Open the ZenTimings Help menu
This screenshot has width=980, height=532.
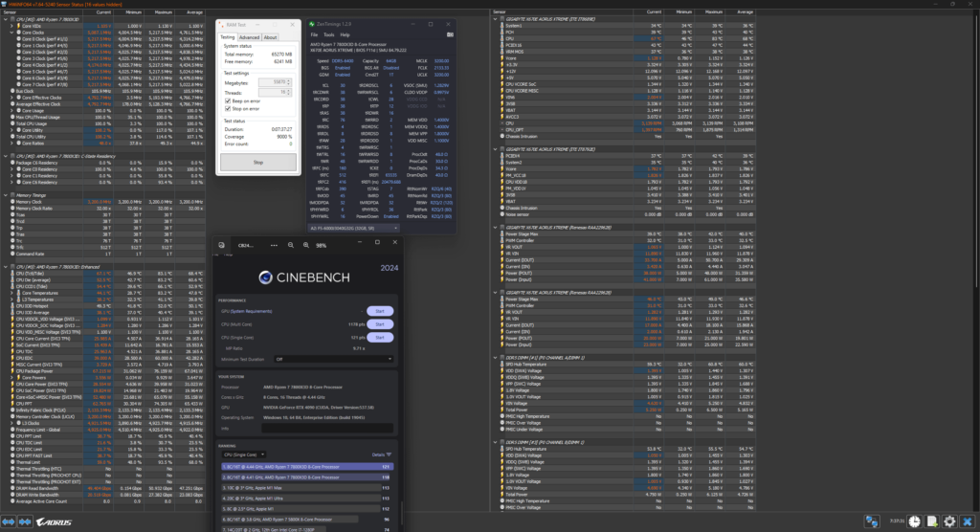tap(345, 35)
